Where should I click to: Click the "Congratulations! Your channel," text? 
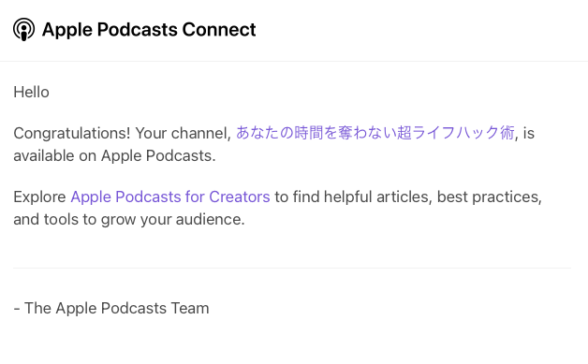(x=123, y=134)
